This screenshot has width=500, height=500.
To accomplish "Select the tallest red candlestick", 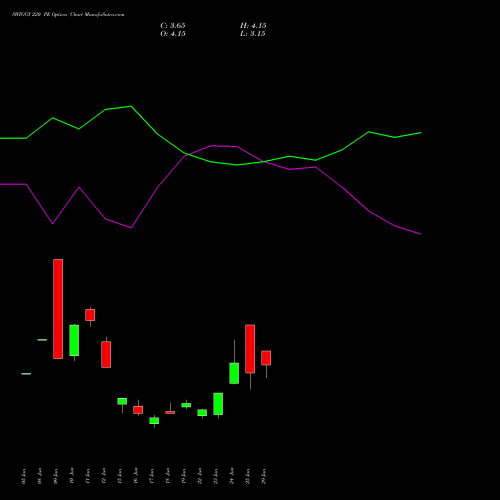I will pyautogui.click(x=58, y=309).
